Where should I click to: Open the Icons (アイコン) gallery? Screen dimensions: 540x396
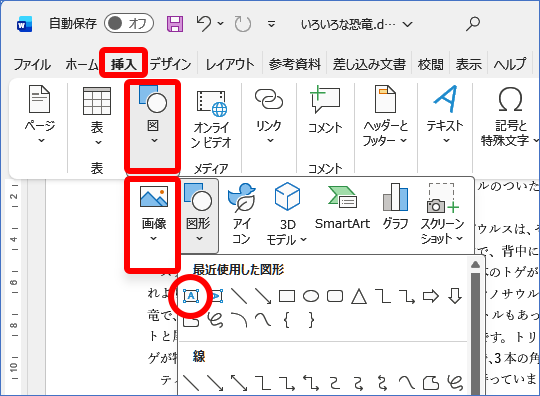pyautogui.click(x=242, y=214)
